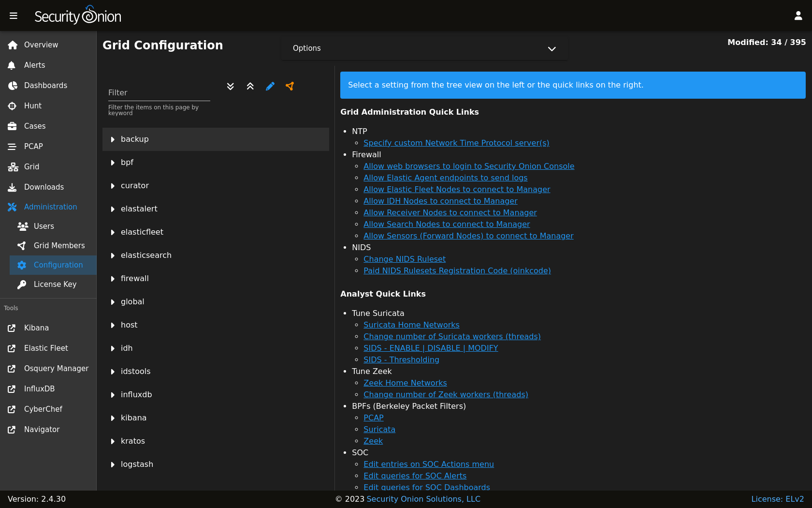Click the Grid network icon
The image size is (812, 508).
[13, 167]
